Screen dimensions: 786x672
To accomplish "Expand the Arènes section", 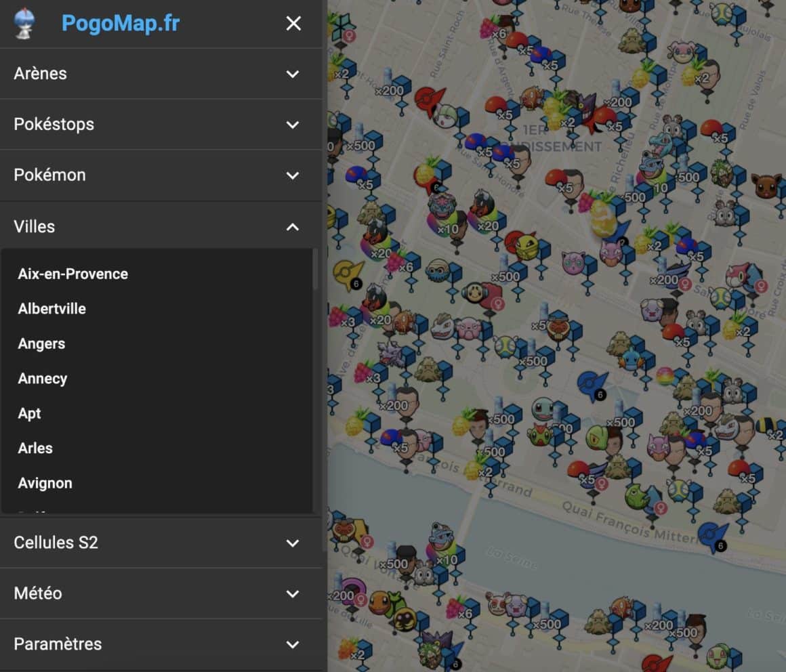I will click(x=161, y=73).
